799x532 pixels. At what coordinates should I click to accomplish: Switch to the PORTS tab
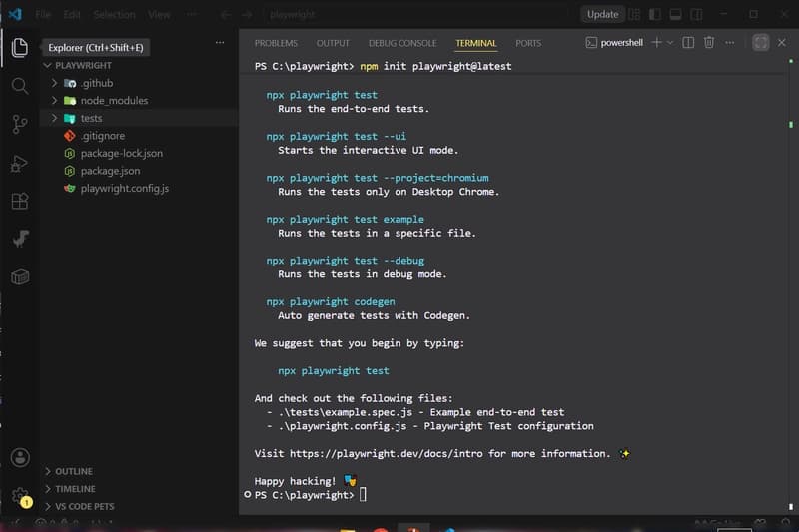(528, 43)
